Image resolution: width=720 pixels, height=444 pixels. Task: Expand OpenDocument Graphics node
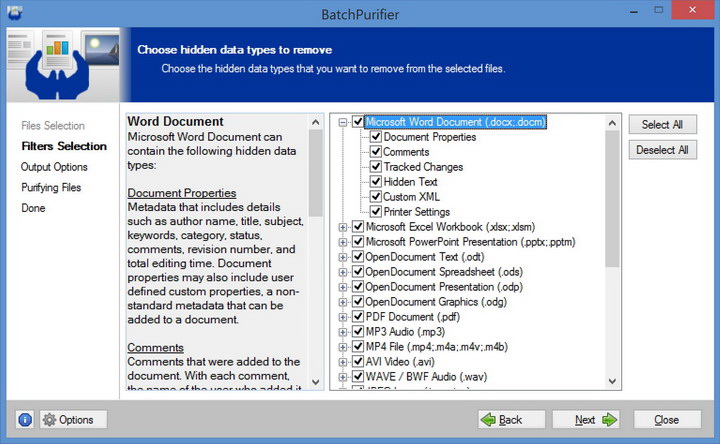343,302
